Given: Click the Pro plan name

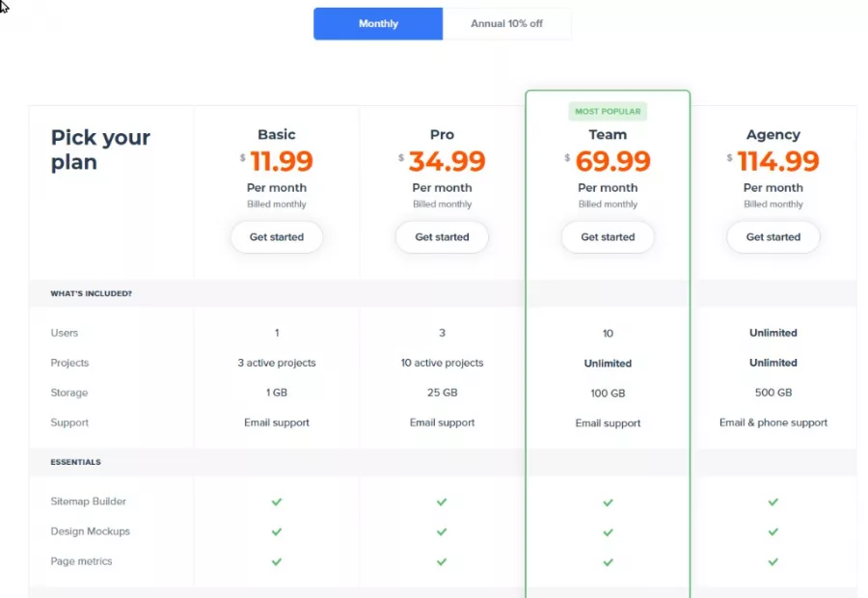Looking at the screenshot, I should pyautogui.click(x=442, y=135).
